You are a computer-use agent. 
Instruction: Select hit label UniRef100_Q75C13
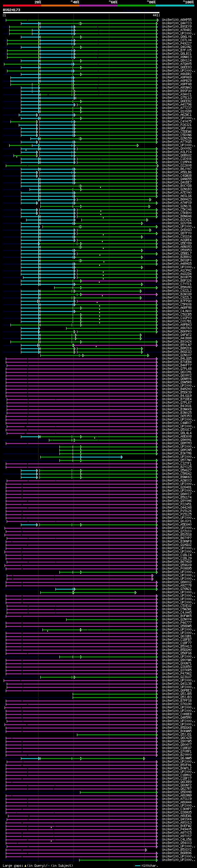click(x=177, y=98)
